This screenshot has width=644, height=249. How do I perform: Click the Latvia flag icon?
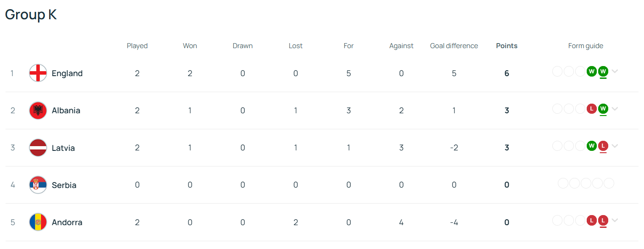(x=38, y=148)
